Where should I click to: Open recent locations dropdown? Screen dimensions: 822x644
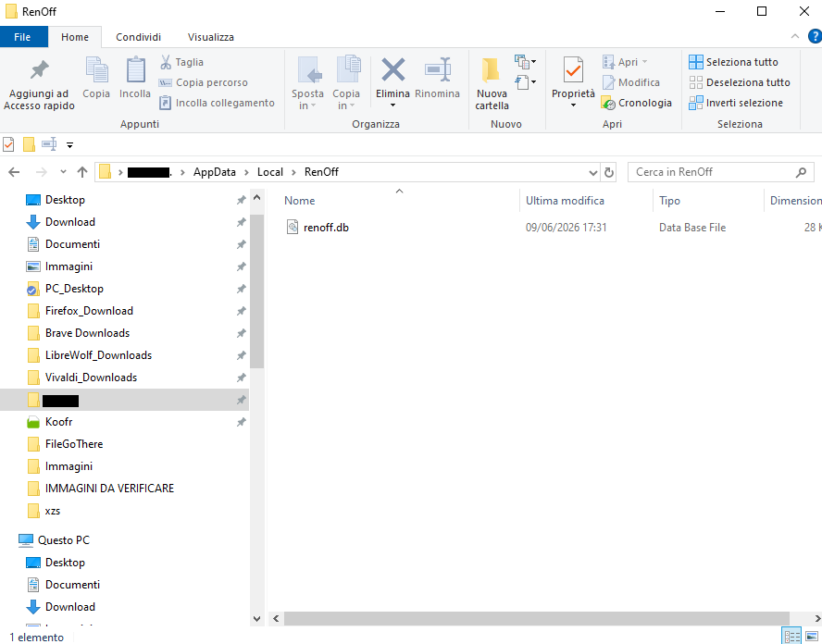point(64,172)
